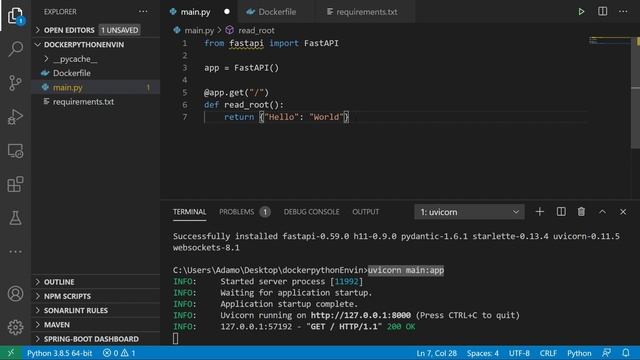Select Python 3.8.5 64-bit interpreter
This screenshot has width=640, height=360.
pyautogui.click(x=60, y=353)
